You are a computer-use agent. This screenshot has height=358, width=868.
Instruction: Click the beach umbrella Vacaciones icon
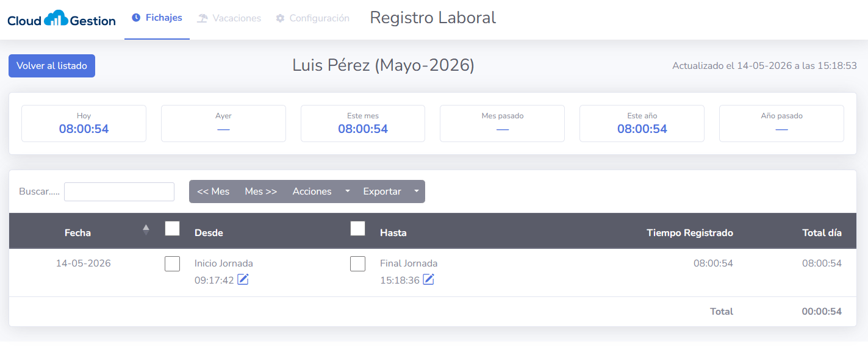click(x=203, y=18)
